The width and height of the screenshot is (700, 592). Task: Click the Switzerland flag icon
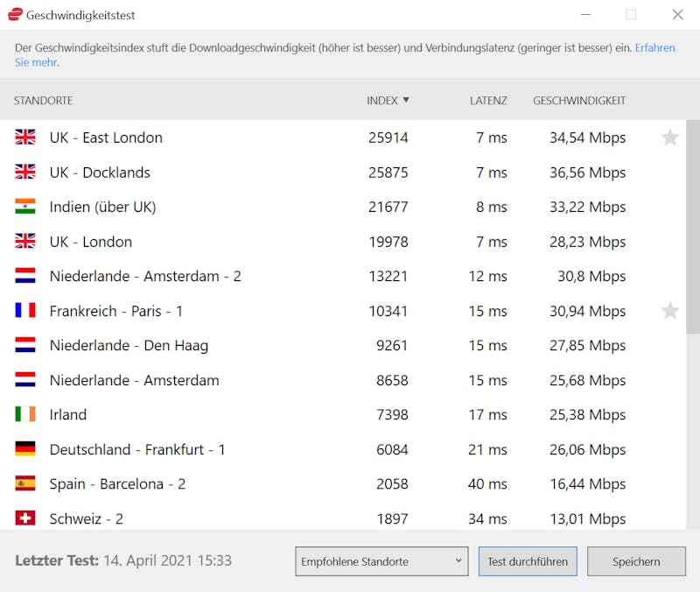tap(25, 518)
